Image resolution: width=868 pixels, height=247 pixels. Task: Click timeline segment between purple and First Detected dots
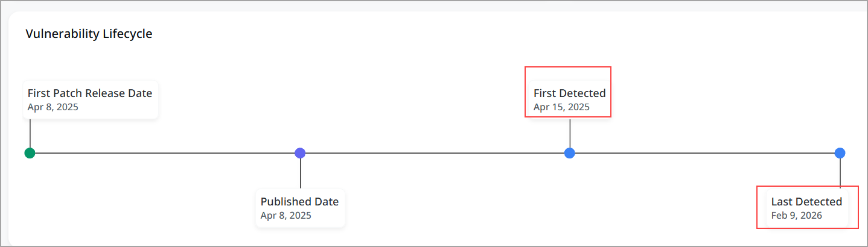[x=435, y=153]
